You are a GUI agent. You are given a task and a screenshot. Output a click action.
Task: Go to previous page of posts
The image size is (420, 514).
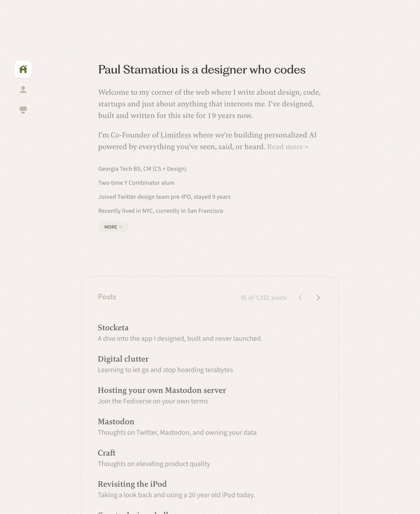(300, 297)
